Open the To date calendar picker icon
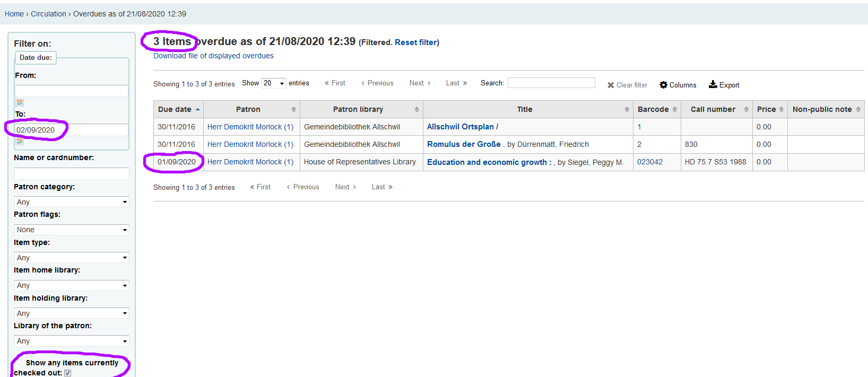This screenshot has width=868, height=377. [x=20, y=142]
